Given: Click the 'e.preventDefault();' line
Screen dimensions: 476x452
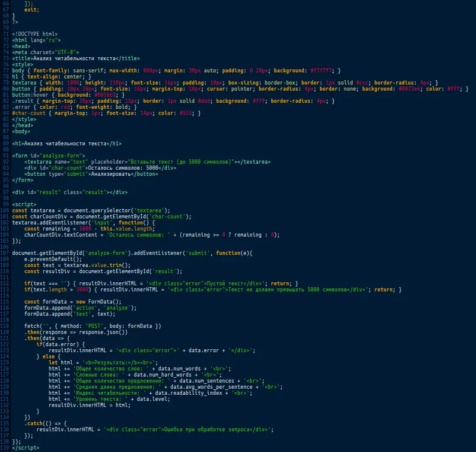Looking at the screenshot, I should (x=53, y=259).
